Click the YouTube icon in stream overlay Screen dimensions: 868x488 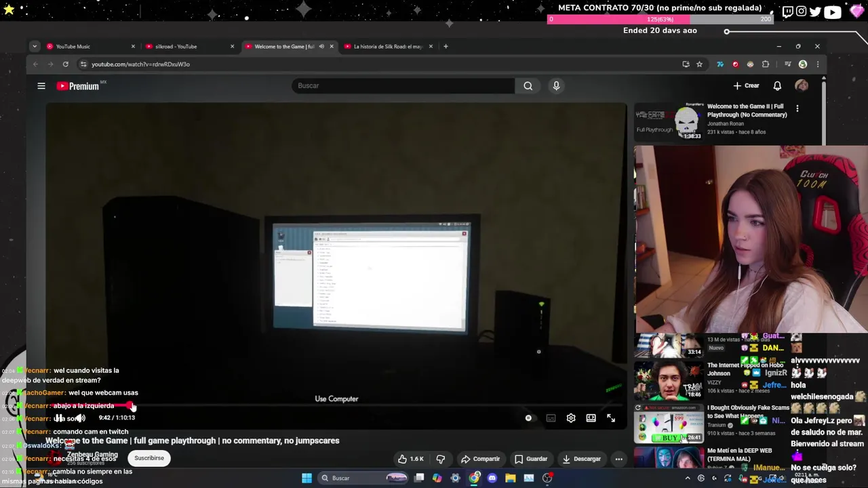pos(833,12)
